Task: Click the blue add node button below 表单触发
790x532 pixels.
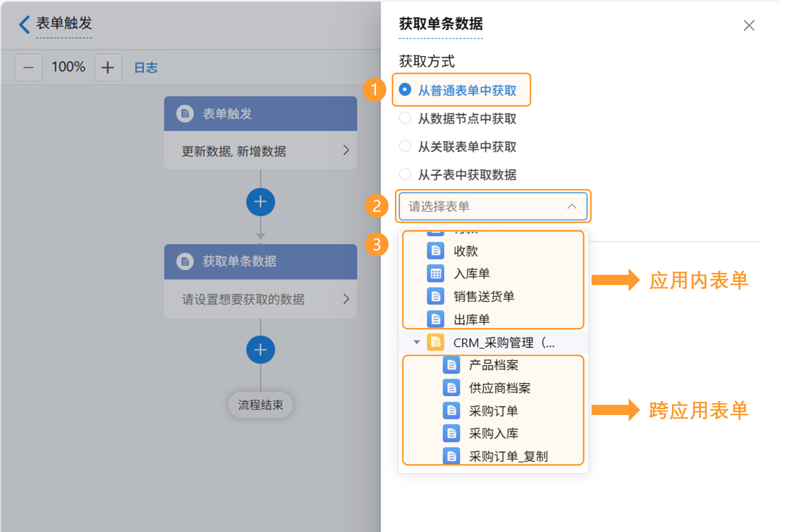Action: coord(260,202)
